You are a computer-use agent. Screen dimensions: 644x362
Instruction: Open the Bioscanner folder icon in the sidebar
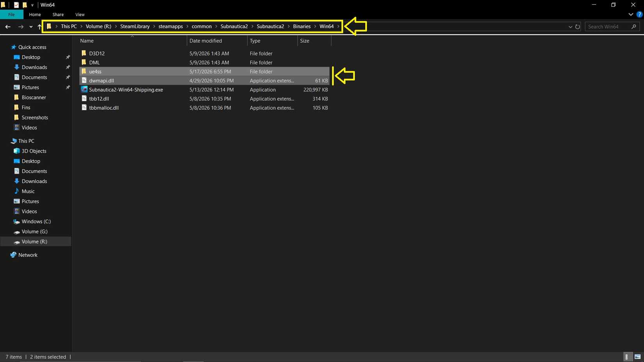coord(16,97)
